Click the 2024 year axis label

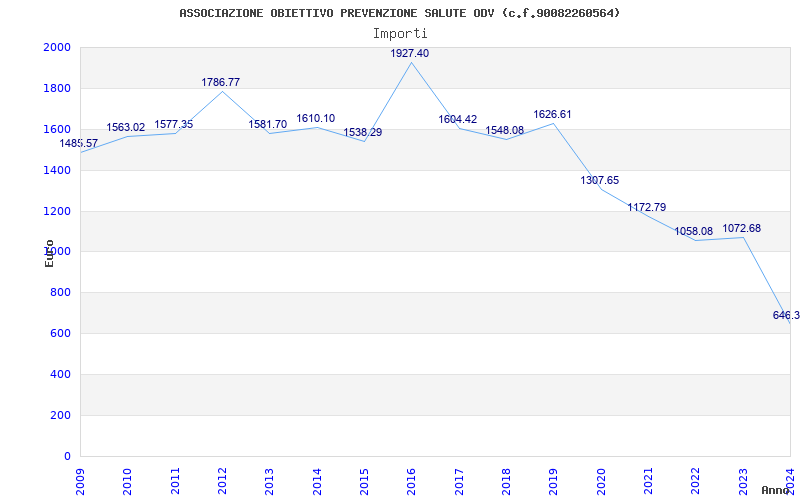790,482
